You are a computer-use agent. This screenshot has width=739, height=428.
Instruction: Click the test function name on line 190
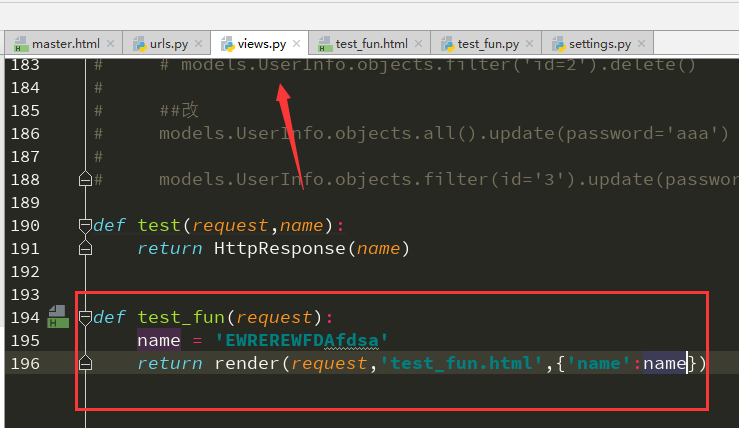pos(159,226)
